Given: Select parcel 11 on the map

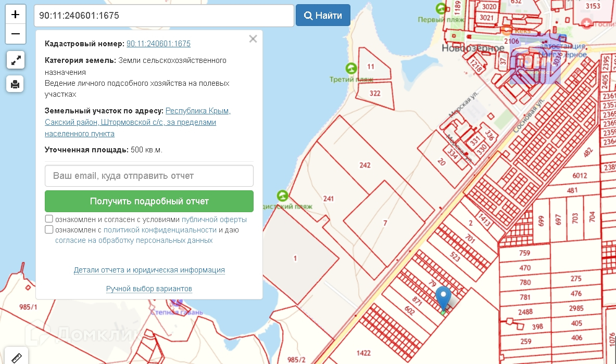Looking at the screenshot, I should 370,66.
